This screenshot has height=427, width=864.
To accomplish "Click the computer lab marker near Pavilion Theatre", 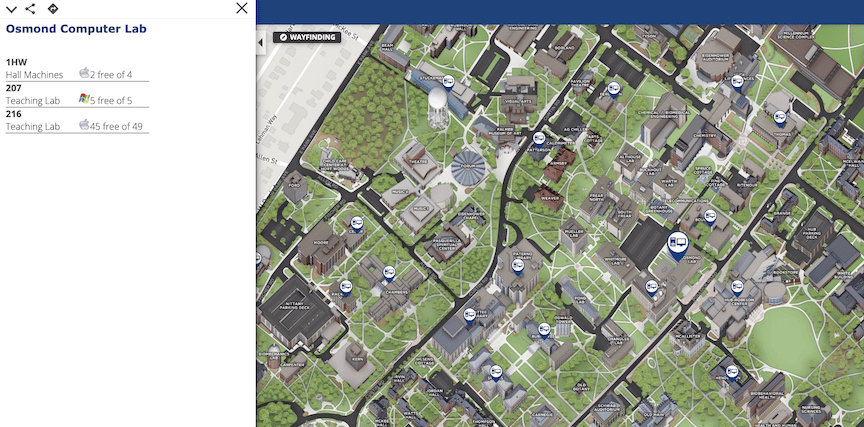I will (x=613, y=88).
